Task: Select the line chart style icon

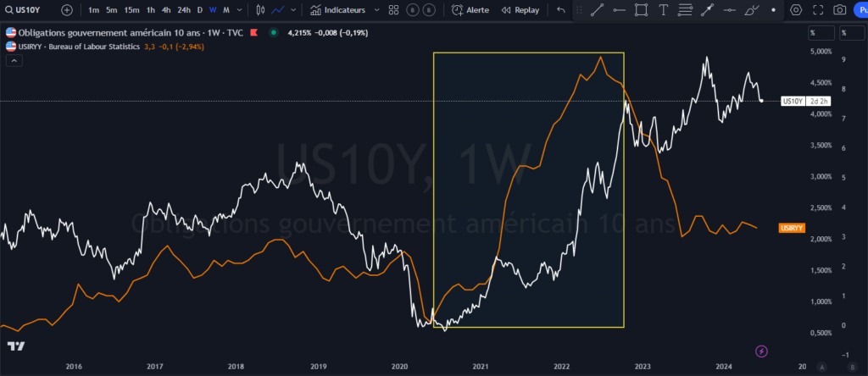Action: coord(278,10)
